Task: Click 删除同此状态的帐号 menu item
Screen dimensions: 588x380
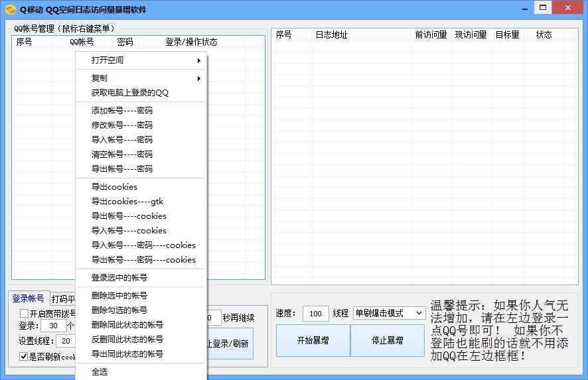Action: click(x=141, y=325)
